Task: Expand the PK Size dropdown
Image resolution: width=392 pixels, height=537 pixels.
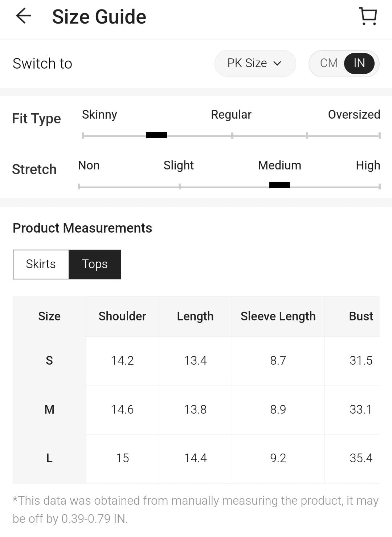Action: pos(255,63)
